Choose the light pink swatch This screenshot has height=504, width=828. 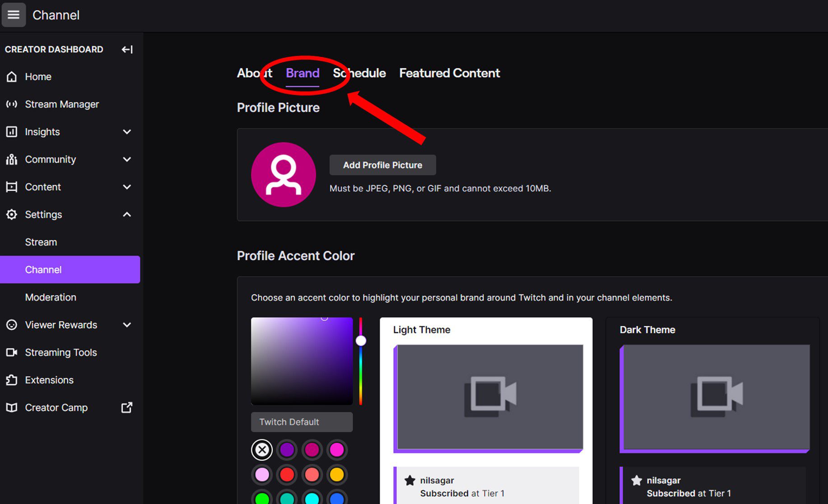click(x=262, y=475)
